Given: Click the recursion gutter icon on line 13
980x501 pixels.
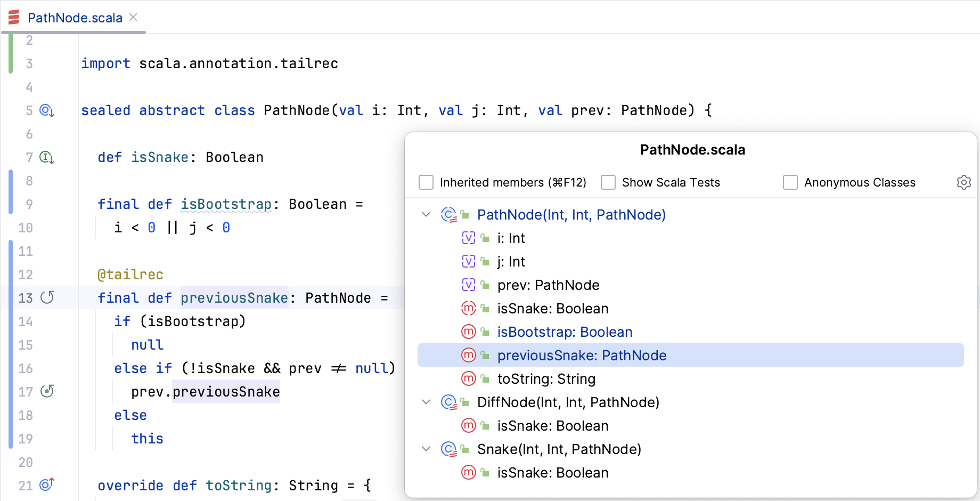Looking at the screenshot, I should click(47, 297).
